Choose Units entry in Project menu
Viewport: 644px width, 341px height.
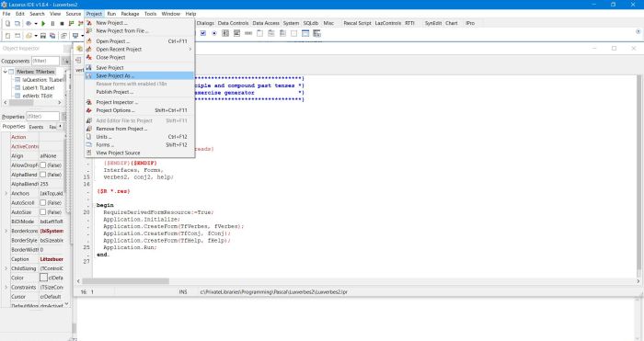[x=139, y=137]
